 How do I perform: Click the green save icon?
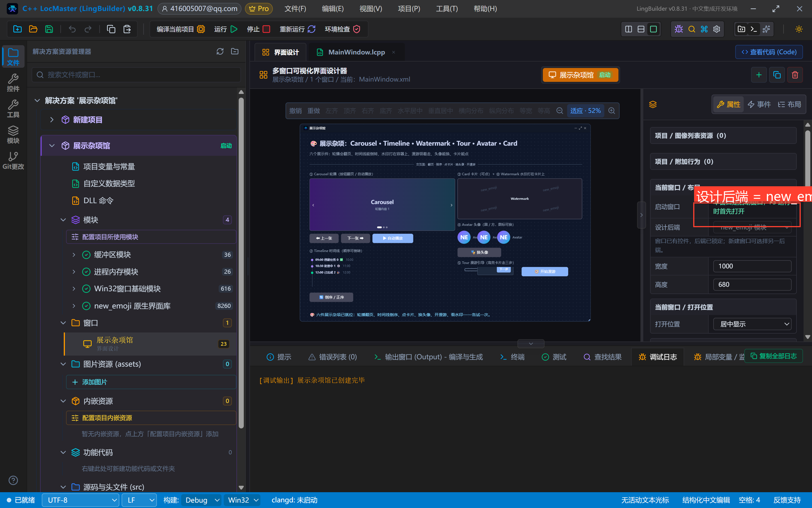pos(49,29)
